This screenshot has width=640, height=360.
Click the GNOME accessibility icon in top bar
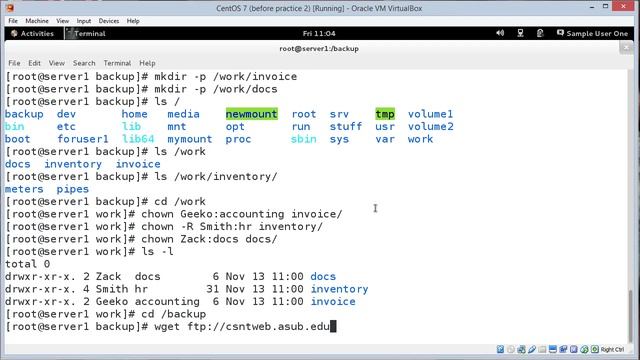click(540, 33)
